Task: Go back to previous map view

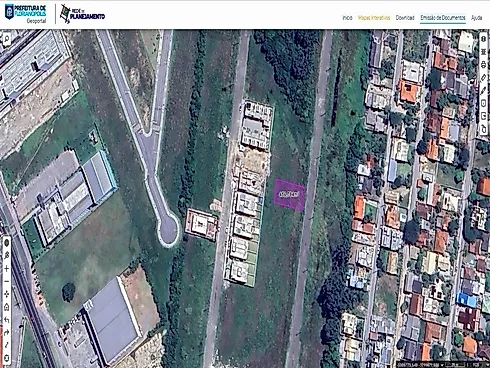Action: click(6, 320)
